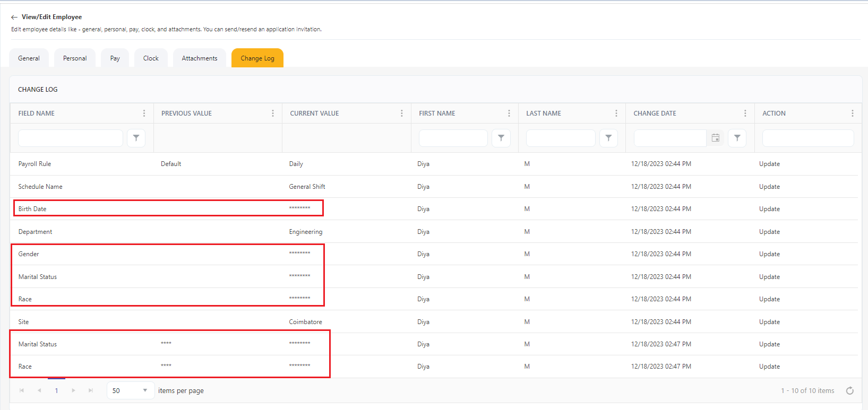The image size is (868, 410).
Task: Open the Action column kebab menu
Action: click(852, 114)
